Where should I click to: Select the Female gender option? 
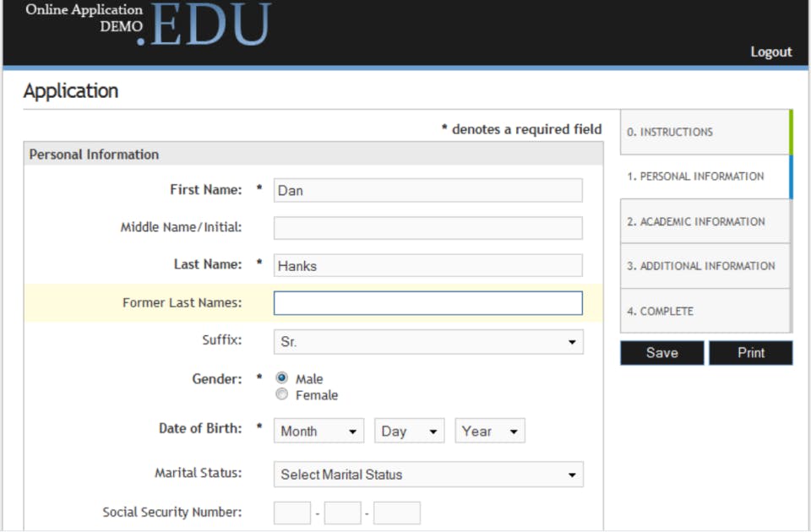(282, 394)
